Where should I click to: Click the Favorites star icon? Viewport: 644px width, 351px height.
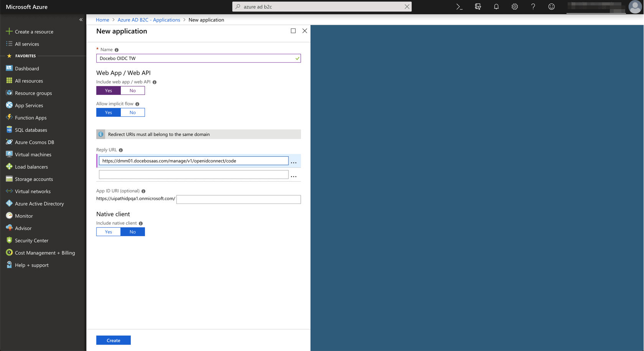tap(9, 56)
